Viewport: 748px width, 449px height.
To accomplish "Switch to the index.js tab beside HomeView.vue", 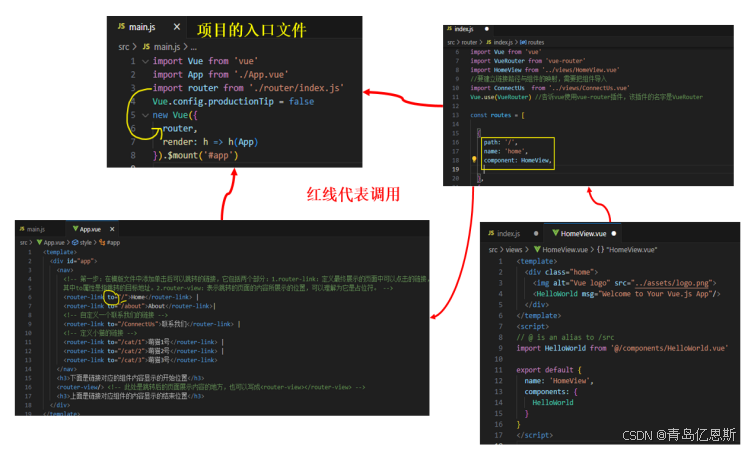I will click(x=504, y=233).
